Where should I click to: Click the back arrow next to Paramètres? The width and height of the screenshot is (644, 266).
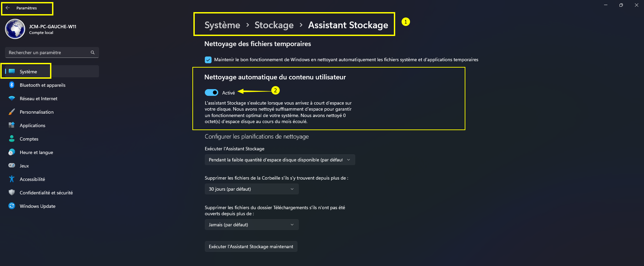(8, 8)
